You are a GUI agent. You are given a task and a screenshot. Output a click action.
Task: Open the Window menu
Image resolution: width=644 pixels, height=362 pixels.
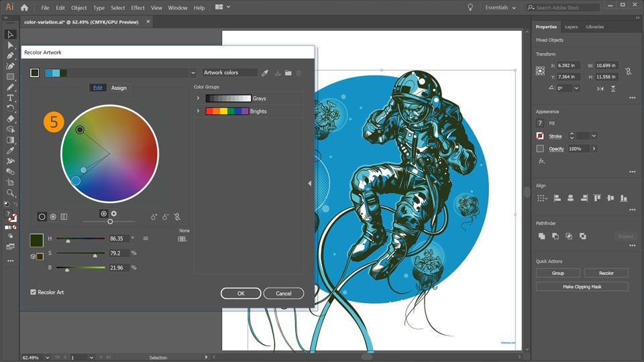[177, 8]
